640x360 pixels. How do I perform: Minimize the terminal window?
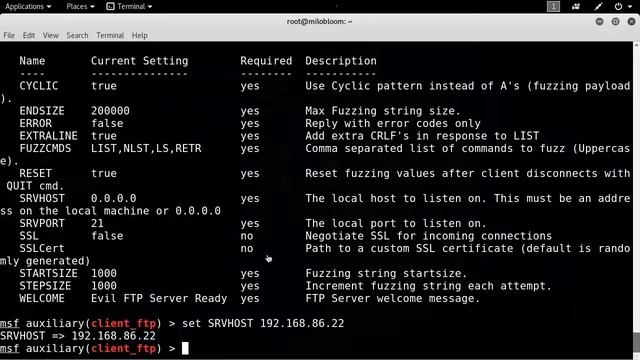(x=599, y=21)
